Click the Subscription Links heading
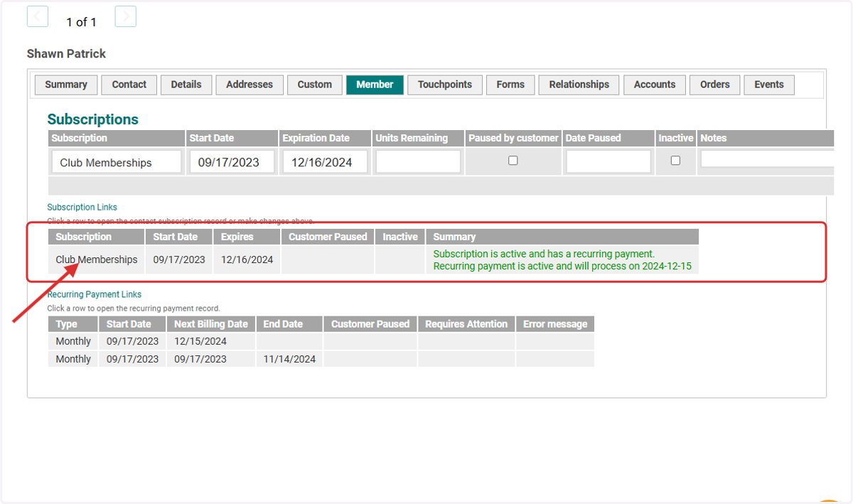 click(x=82, y=208)
